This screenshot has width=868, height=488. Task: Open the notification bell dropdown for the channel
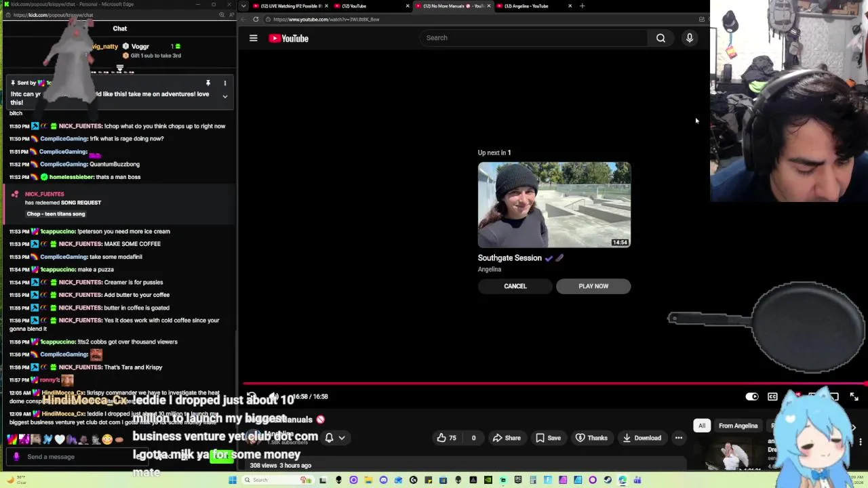(335, 438)
